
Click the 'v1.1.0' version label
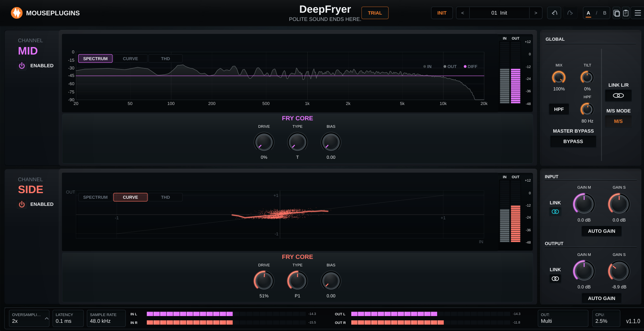click(x=633, y=321)
